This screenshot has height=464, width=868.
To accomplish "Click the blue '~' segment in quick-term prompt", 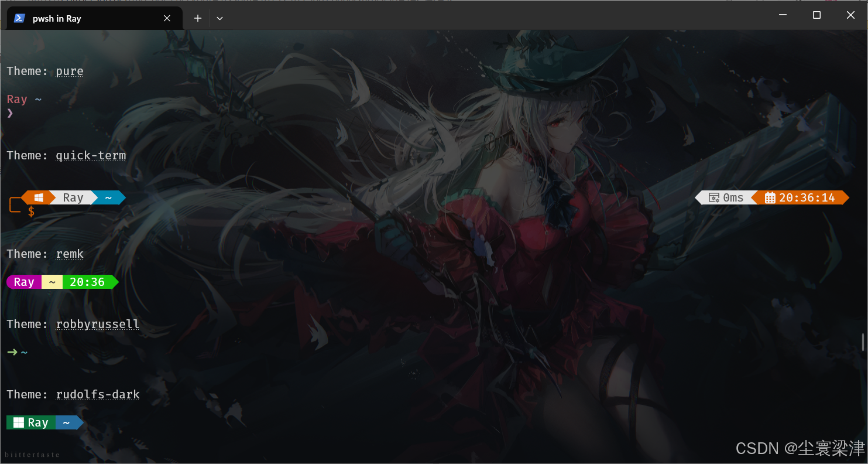I will pos(108,197).
